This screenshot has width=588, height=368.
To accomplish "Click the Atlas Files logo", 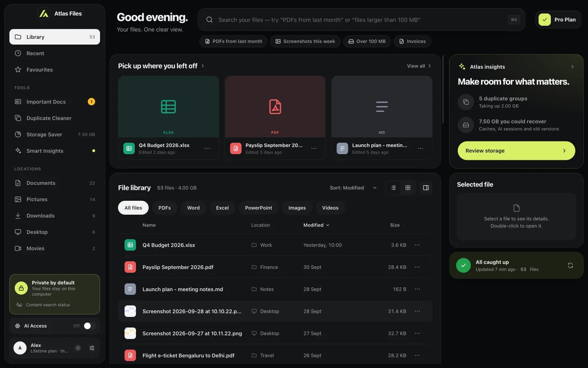I will click(44, 13).
